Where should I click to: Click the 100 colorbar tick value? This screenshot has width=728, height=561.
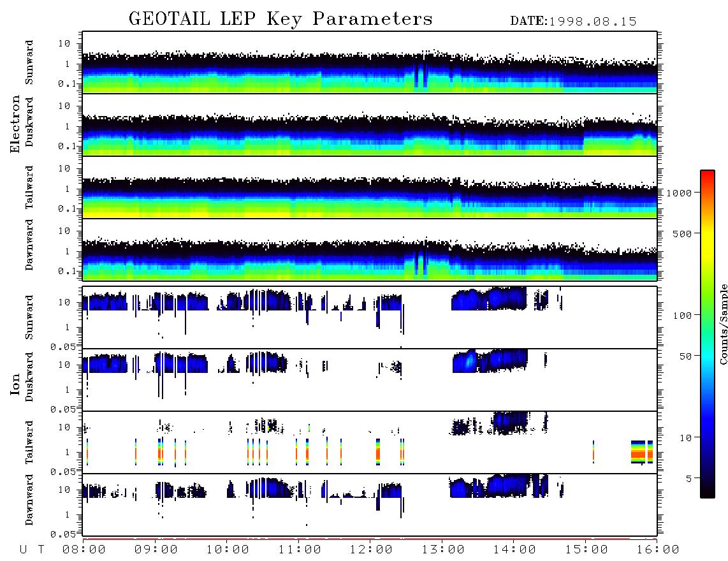pyautogui.click(x=682, y=316)
